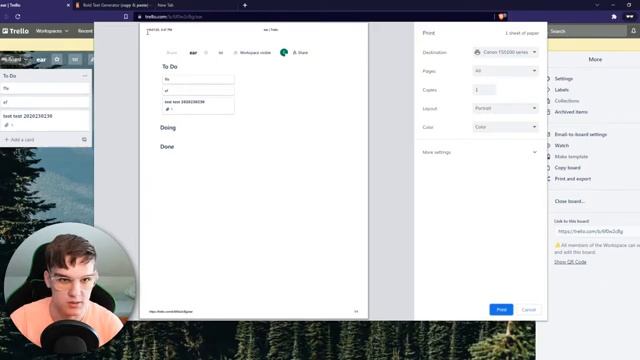
Task: Click the card template icon next to Add a card
Action: pos(84,140)
